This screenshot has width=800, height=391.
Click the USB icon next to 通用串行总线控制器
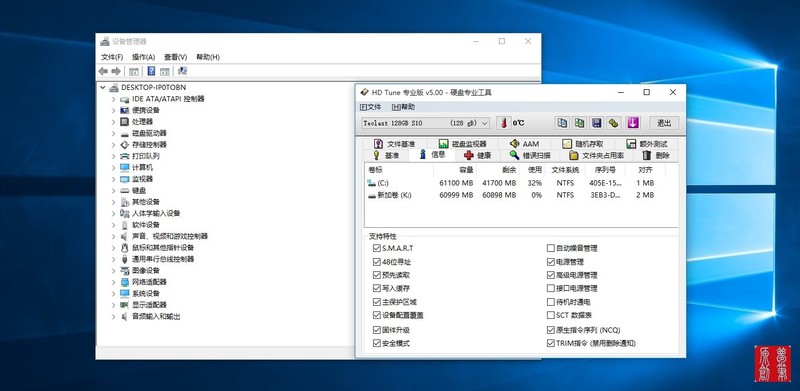124,259
